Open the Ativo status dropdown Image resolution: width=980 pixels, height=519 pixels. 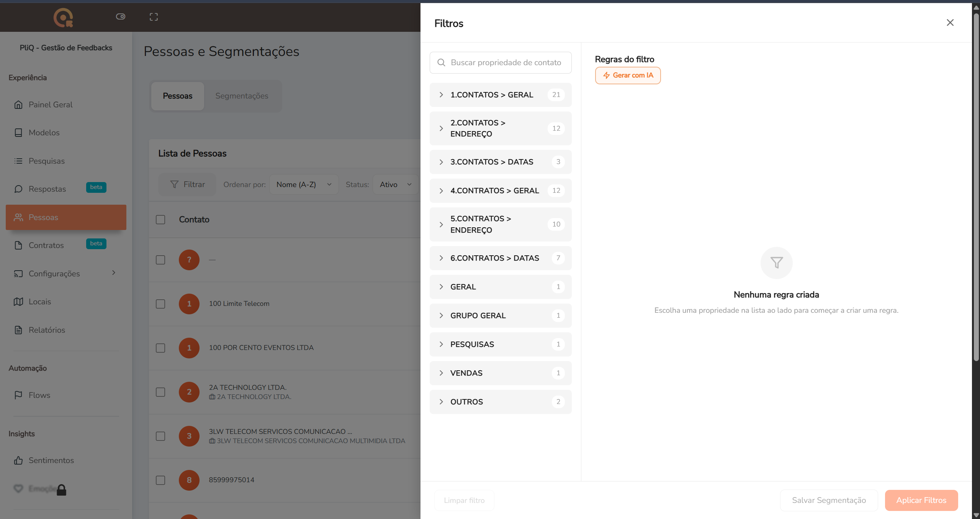click(x=396, y=185)
